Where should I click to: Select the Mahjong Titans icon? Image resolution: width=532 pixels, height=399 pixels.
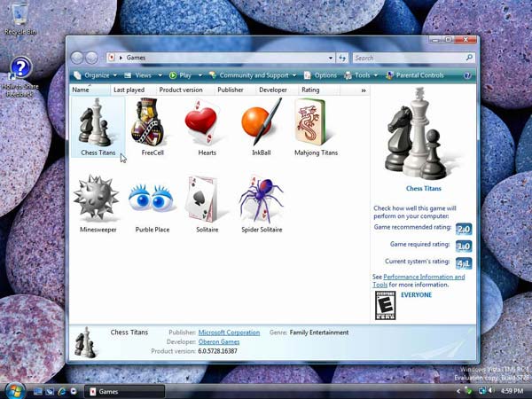pos(317,124)
